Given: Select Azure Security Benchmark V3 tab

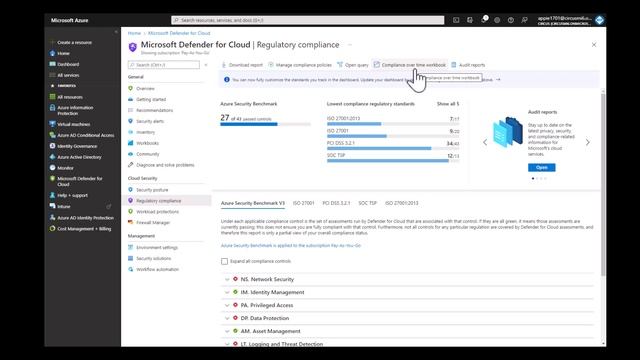Looking at the screenshot, I should click(253, 203).
